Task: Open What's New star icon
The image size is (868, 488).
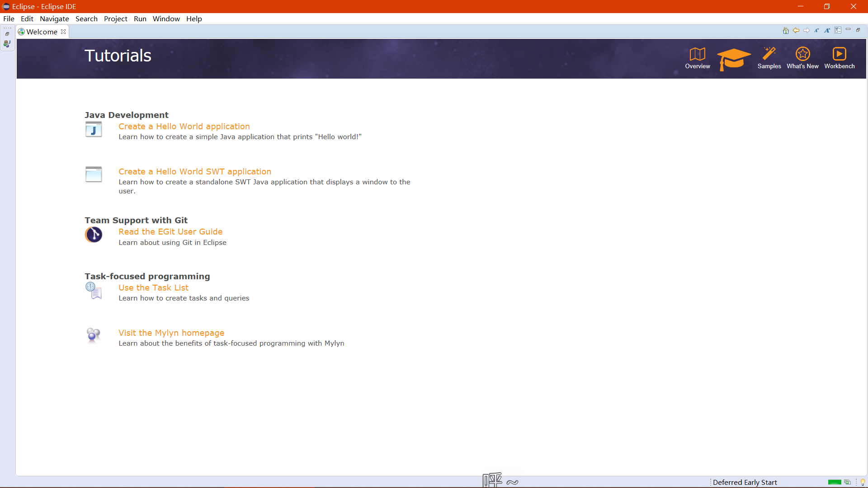Action: tap(802, 54)
